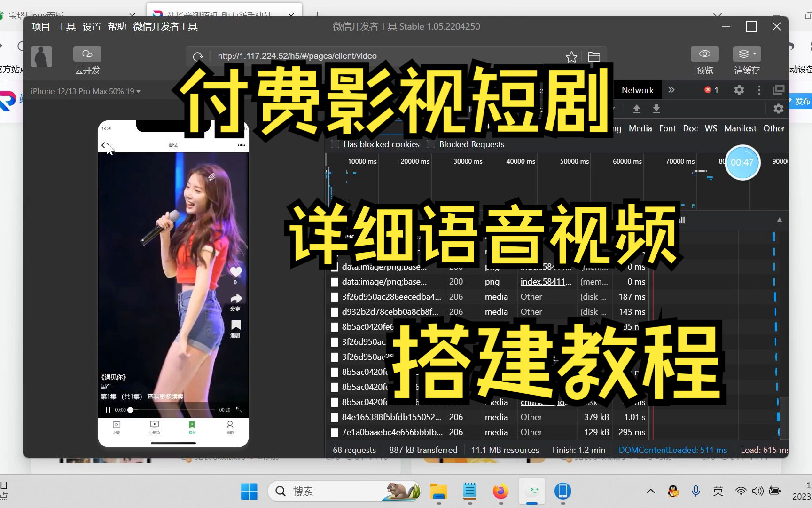Click the video progress slider handle
This screenshot has height=508, width=812.
(130, 410)
